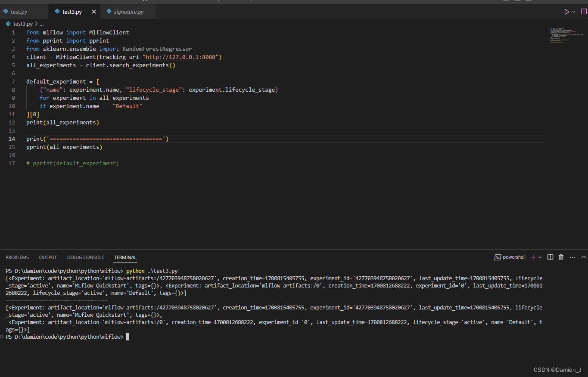This screenshot has height=377, width=588.
Task: Close the test3.py tab
Action: (93, 12)
